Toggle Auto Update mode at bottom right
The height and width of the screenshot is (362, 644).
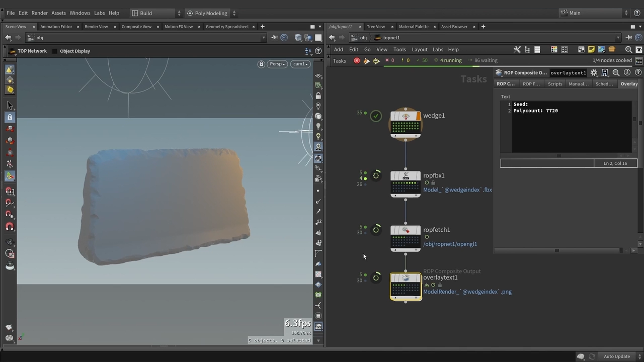617,356
